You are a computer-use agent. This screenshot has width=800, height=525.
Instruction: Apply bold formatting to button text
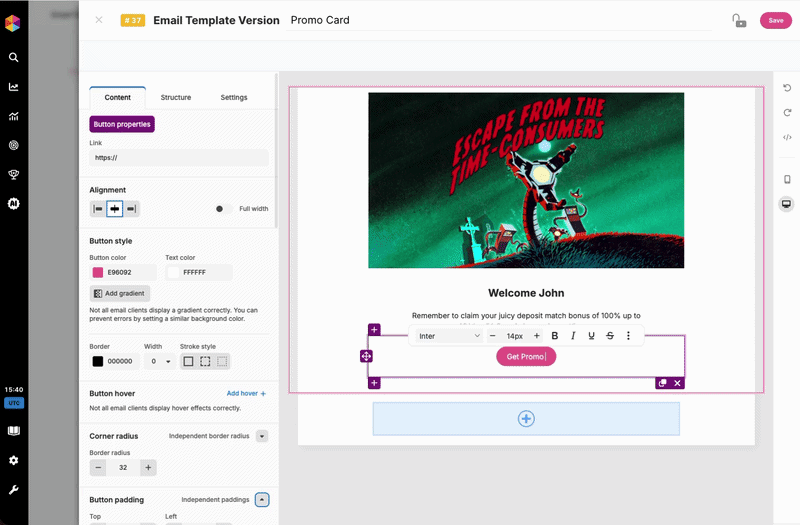(x=555, y=336)
